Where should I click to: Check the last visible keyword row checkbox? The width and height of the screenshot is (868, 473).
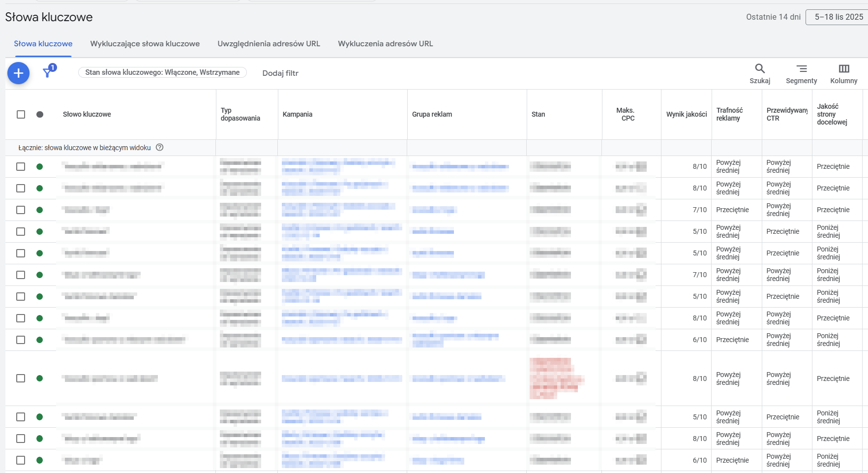[21, 460]
